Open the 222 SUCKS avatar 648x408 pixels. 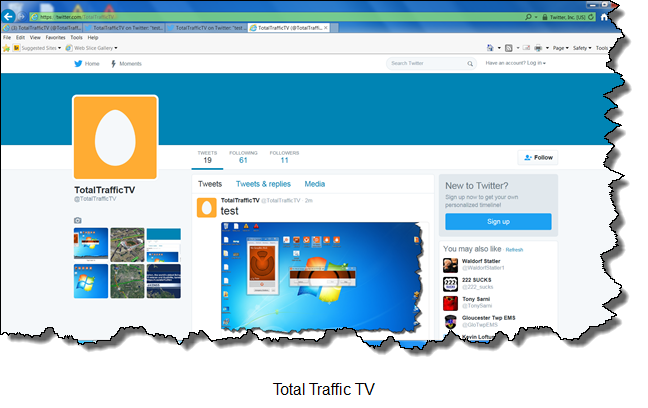(450, 284)
